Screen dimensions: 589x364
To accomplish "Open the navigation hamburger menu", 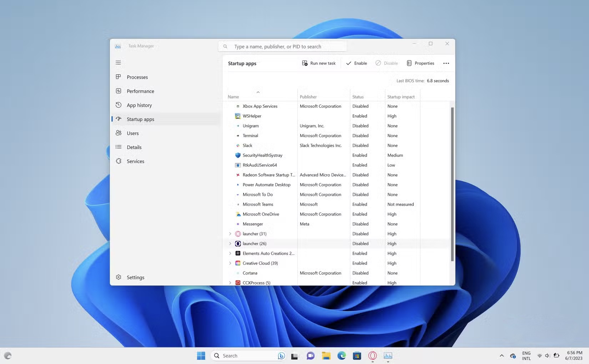I will (x=118, y=62).
